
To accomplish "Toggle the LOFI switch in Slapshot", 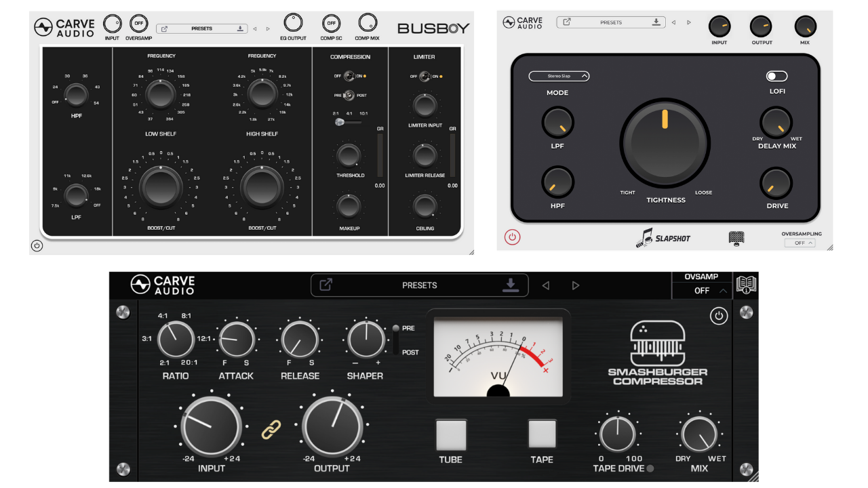I will point(776,77).
